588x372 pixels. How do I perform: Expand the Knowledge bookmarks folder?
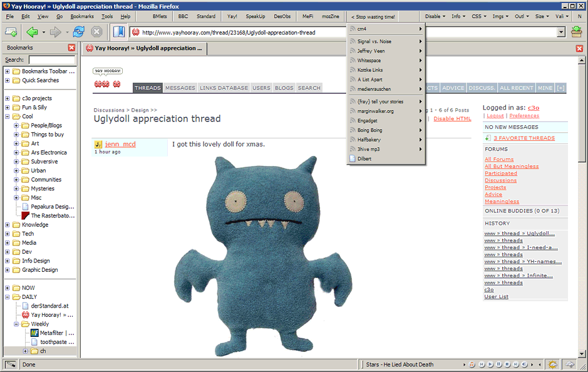pyautogui.click(x=7, y=225)
